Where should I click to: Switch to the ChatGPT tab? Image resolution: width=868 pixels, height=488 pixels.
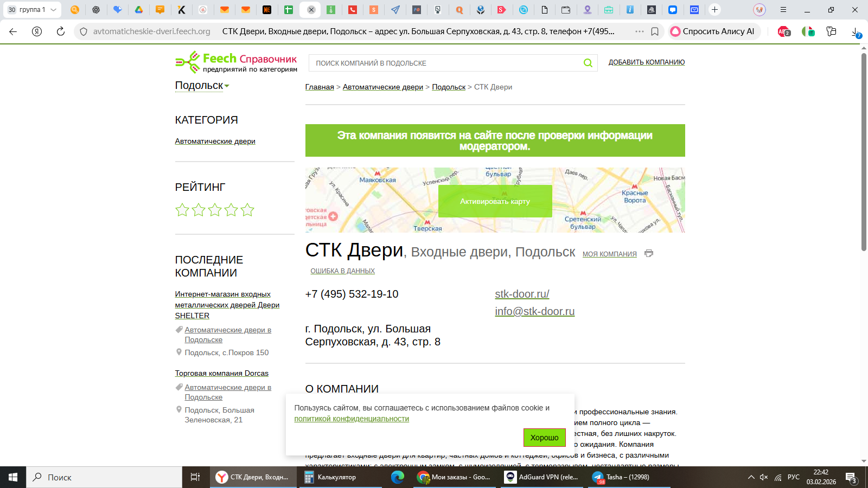pyautogui.click(x=96, y=9)
